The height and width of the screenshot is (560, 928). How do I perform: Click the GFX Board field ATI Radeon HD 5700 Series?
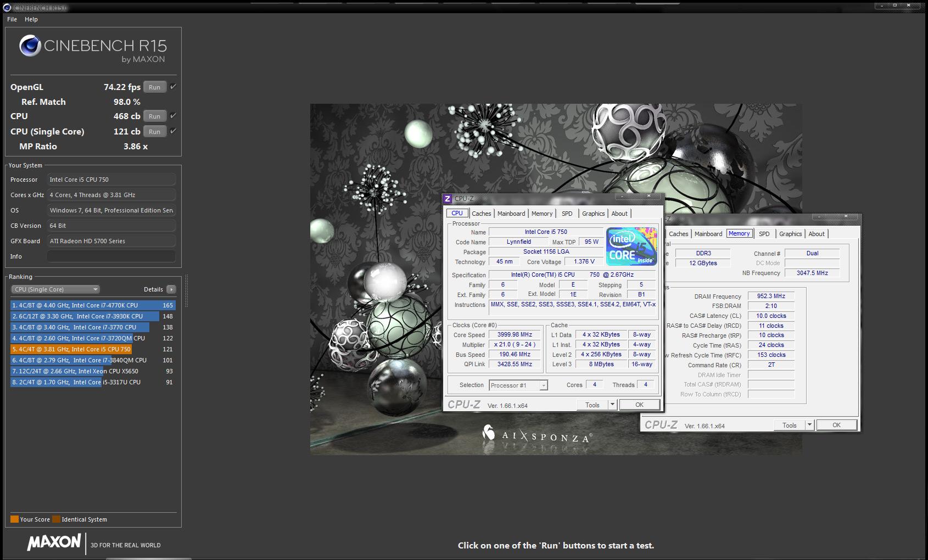coord(111,241)
